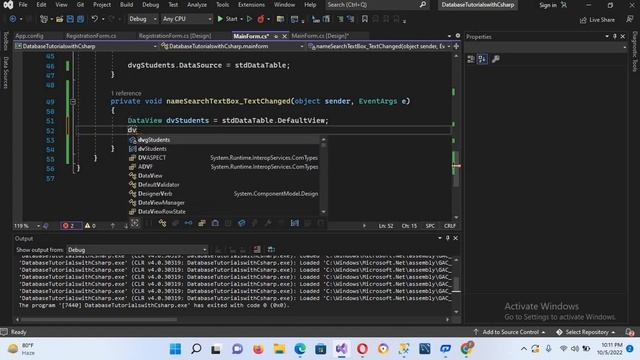Open Opera browser from the taskbar
This screenshot has width=640, height=360.
pos(362,349)
